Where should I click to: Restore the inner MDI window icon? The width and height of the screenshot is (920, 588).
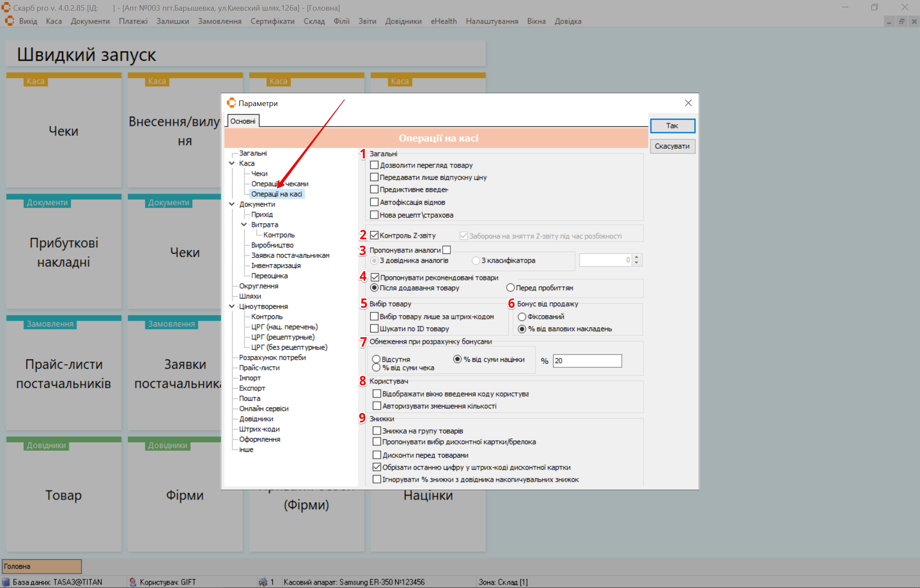point(902,22)
